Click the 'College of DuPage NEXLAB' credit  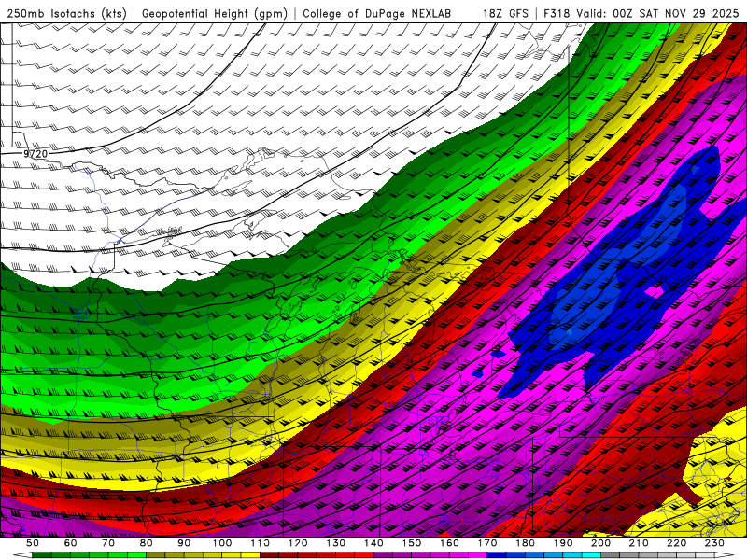(377, 13)
